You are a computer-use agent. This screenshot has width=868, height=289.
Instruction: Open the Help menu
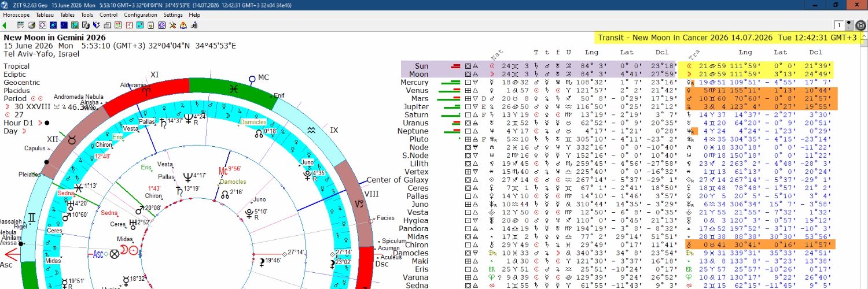click(x=194, y=15)
